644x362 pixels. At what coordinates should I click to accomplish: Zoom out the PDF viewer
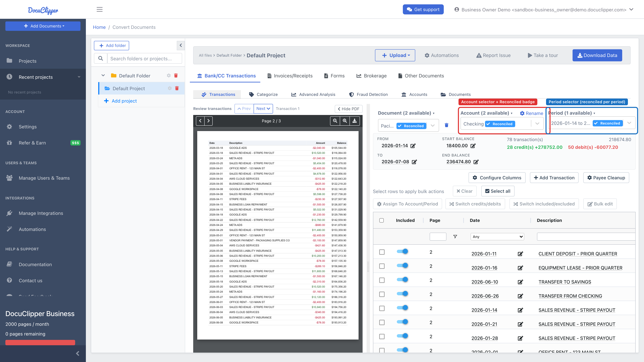[x=335, y=121]
